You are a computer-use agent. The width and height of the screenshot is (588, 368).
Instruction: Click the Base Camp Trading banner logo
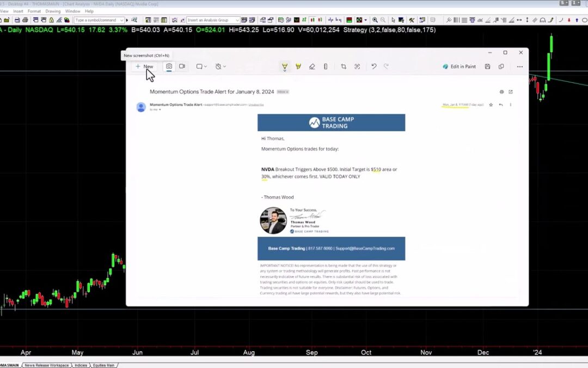[x=332, y=123]
